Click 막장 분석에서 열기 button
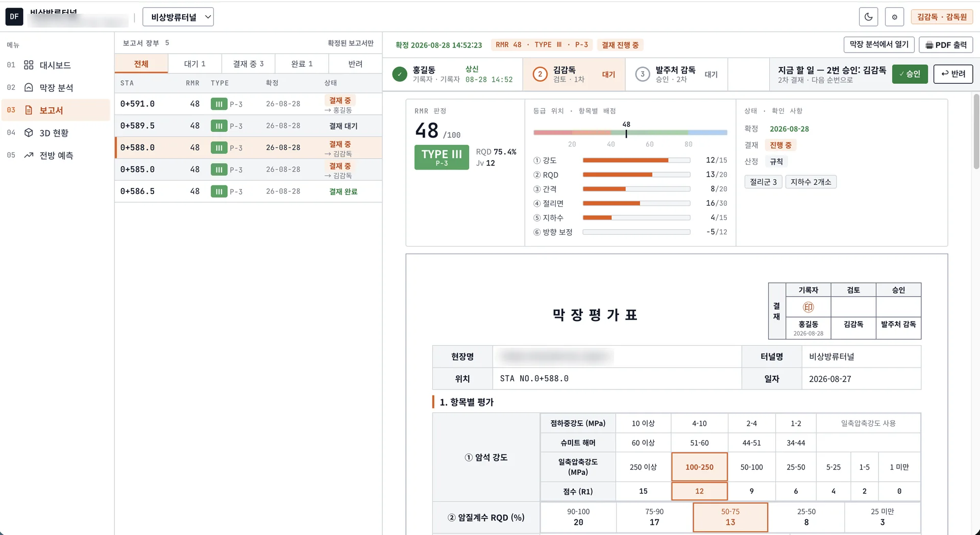This screenshot has width=980, height=535. click(878, 44)
